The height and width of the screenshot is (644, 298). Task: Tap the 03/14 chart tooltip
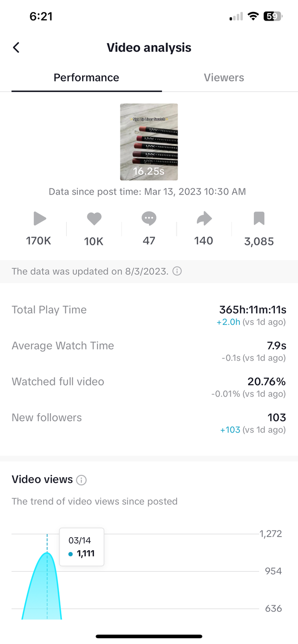[x=82, y=547]
